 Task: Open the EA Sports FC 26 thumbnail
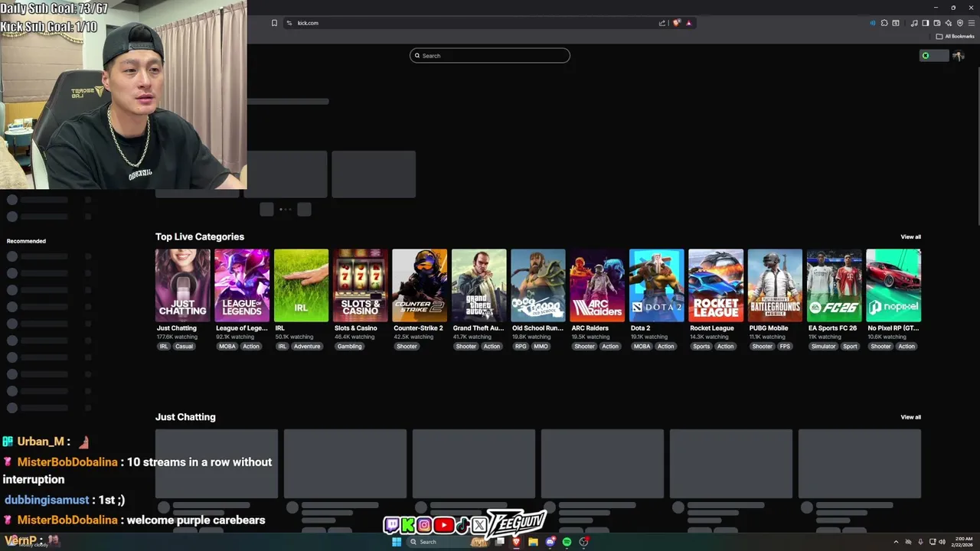pos(834,285)
